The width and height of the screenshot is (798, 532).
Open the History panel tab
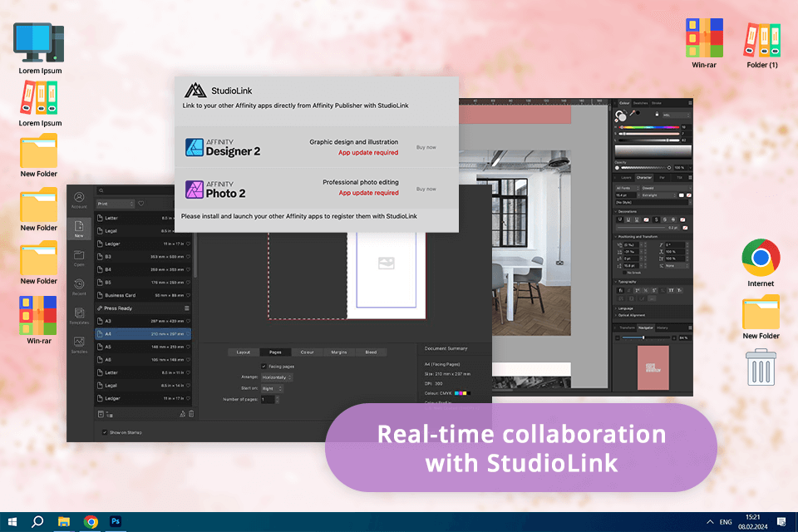[663, 328]
